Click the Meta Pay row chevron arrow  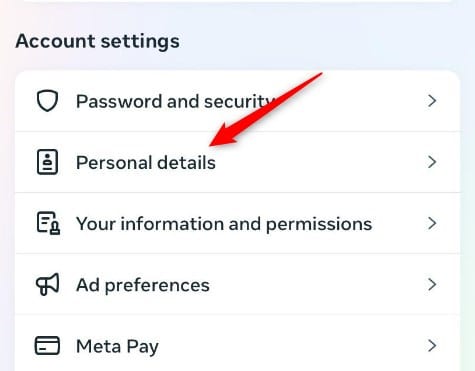click(432, 346)
